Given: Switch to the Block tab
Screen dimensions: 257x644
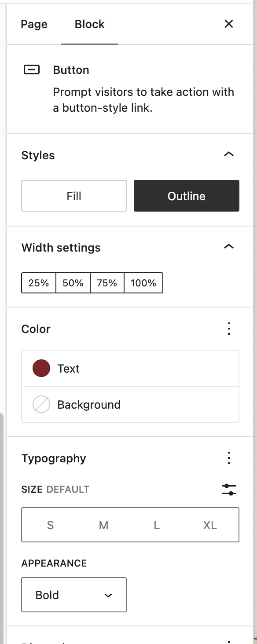Looking at the screenshot, I should point(90,24).
